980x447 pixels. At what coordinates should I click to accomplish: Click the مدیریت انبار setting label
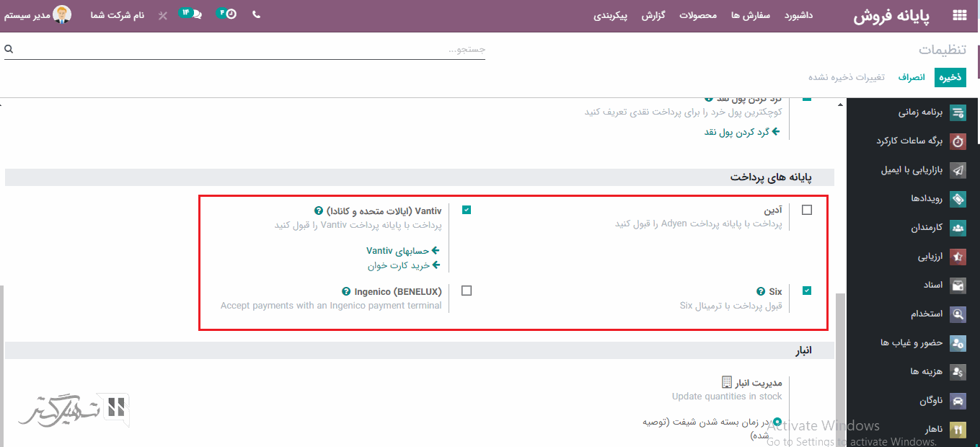(x=759, y=383)
